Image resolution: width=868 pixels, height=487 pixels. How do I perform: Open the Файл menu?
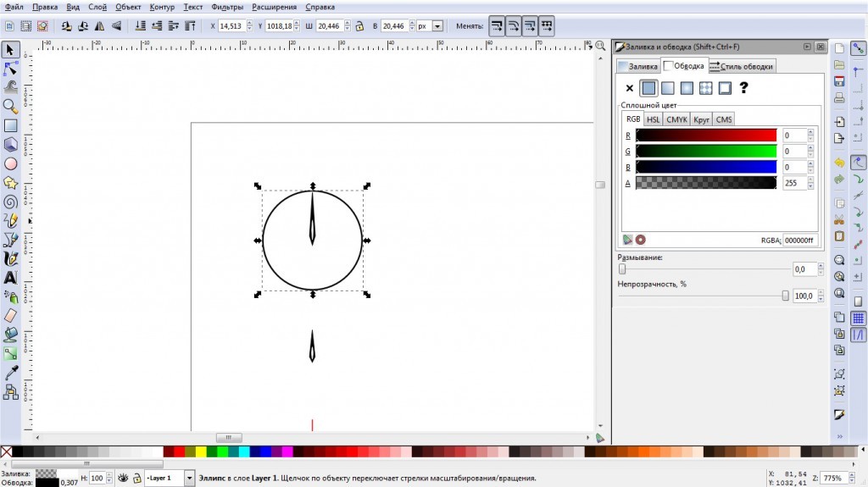click(14, 7)
